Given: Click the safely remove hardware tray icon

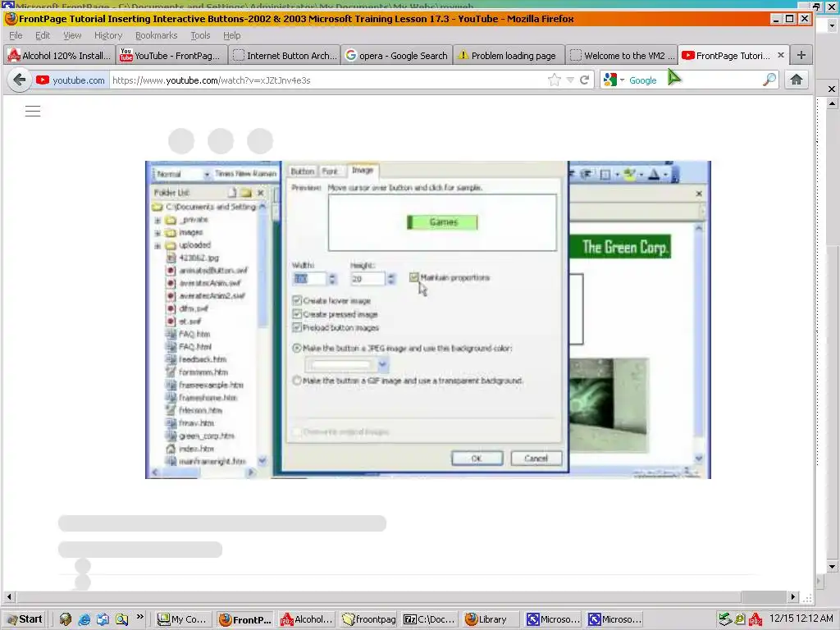Looking at the screenshot, I should click(725, 619).
